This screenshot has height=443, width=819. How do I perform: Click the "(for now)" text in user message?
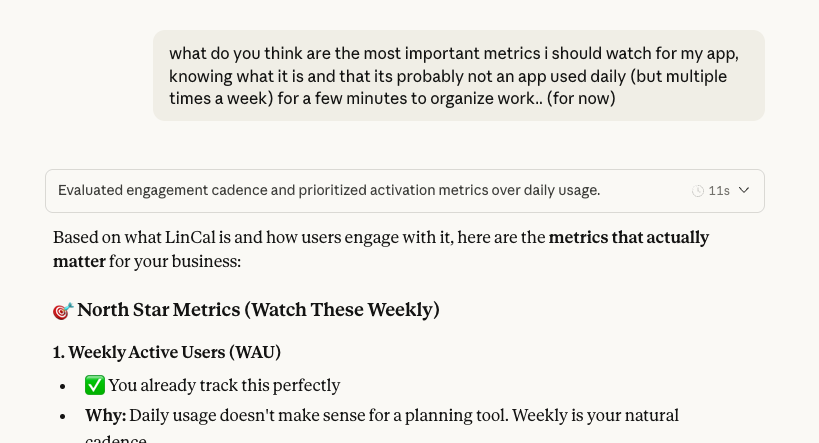coord(582,99)
